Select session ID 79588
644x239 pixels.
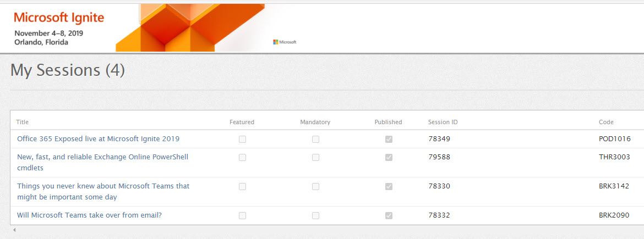pyautogui.click(x=439, y=157)
